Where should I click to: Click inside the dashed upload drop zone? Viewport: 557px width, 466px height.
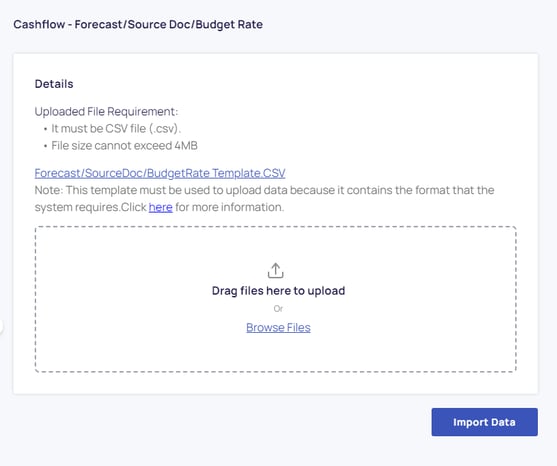click(276, 299)
